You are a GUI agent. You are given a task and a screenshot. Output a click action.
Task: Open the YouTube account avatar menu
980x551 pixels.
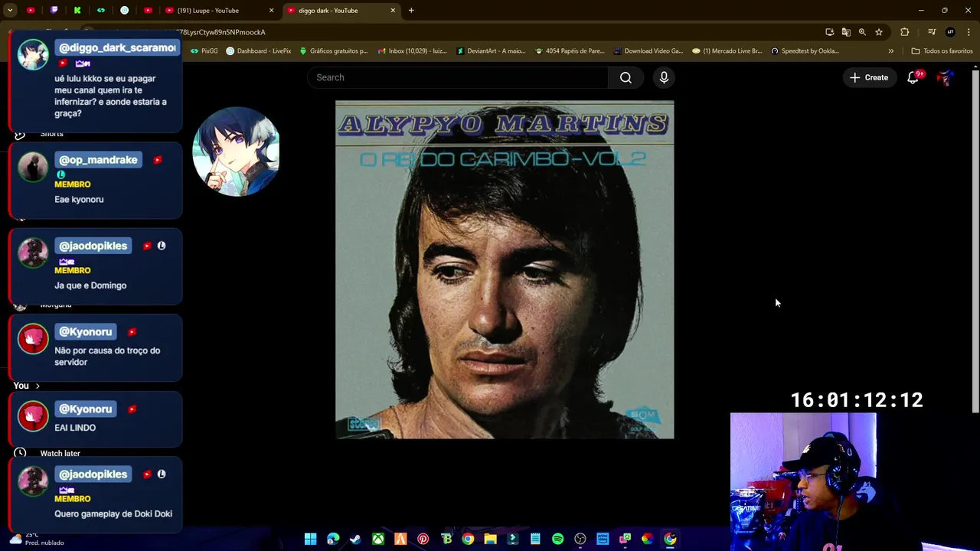[x=946, y=77]
